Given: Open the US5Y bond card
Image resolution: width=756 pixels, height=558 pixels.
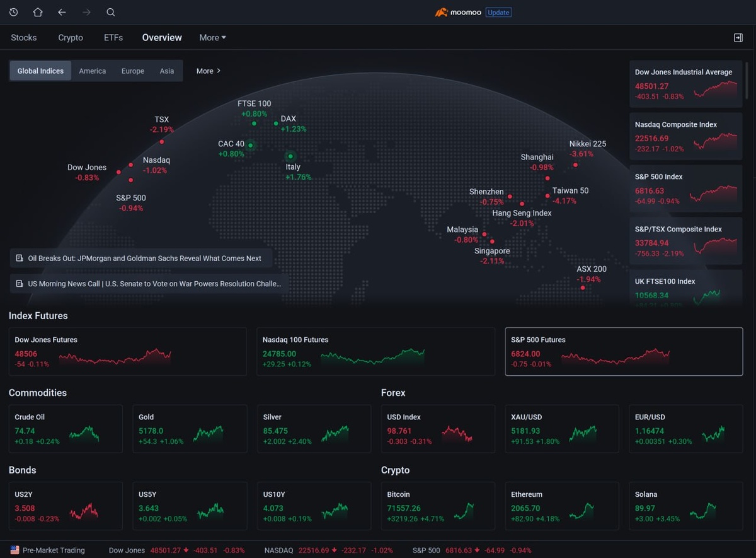Looking at the screenshot, I should click(x=190, y=506).
